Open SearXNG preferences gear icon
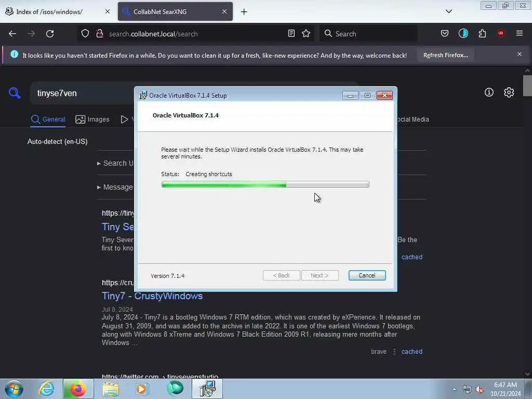The height and width of the screenshot is (399, 532). tap(509, 92)
